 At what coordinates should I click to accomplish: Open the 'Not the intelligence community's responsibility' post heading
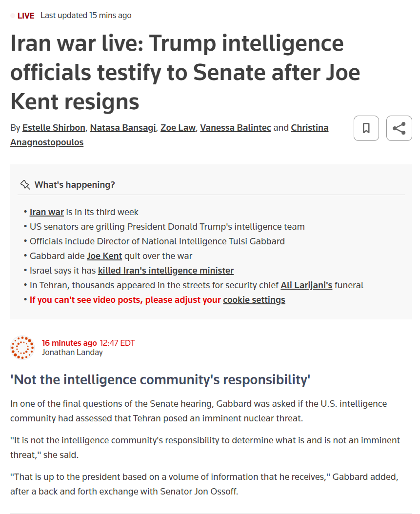pyautogui.click(x=160, y=380)
